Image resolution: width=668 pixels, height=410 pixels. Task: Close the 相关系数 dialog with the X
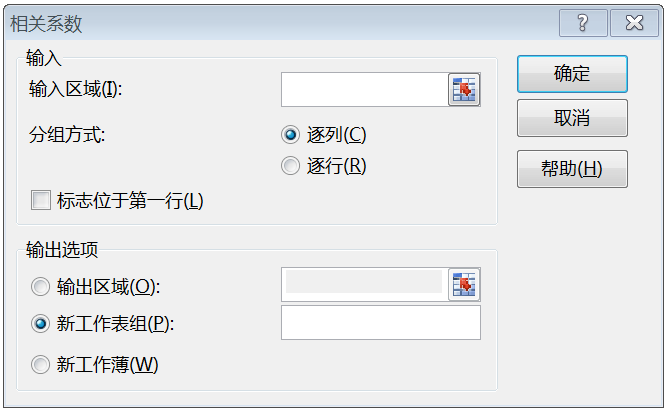click(634, 24)
